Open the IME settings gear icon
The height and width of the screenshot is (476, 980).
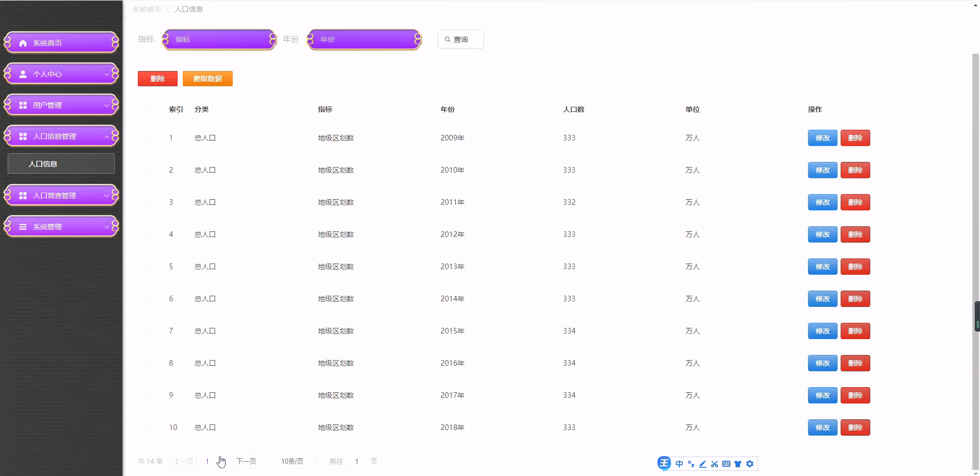[x=750, y=464]
